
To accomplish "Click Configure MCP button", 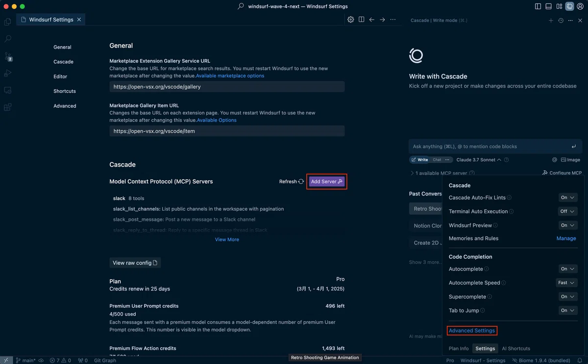I will (x=562, y=173).
